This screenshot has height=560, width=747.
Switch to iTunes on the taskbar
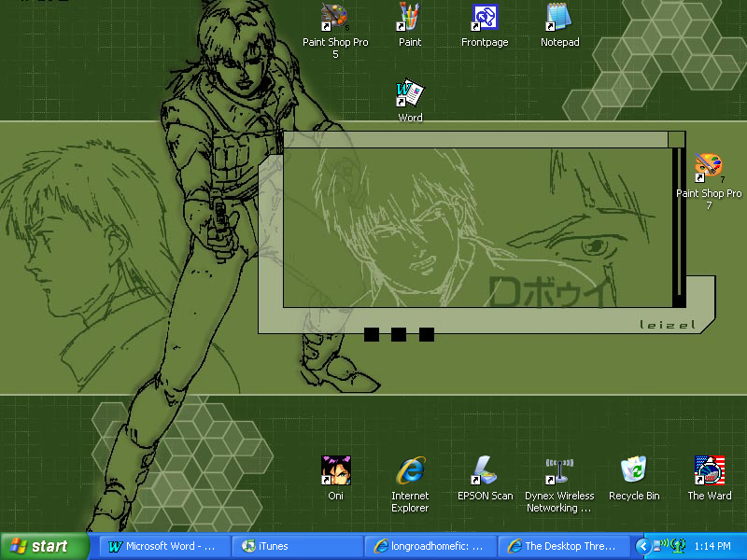(297, 546)
